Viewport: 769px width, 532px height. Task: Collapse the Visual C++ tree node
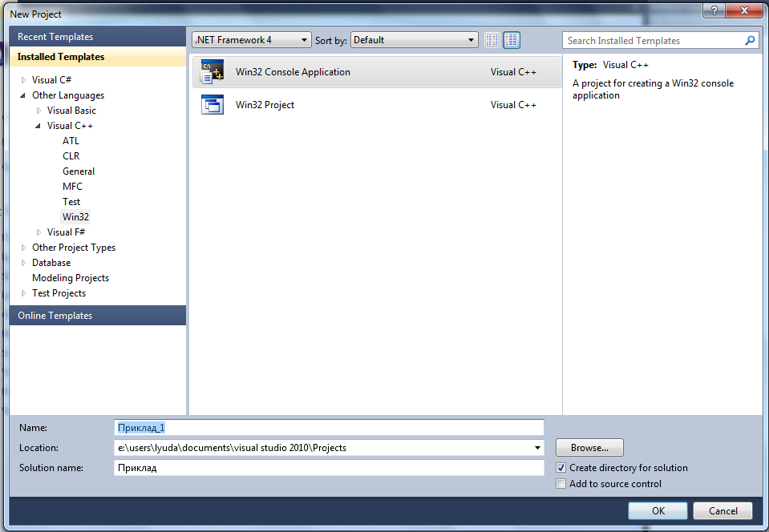[38, 126]
